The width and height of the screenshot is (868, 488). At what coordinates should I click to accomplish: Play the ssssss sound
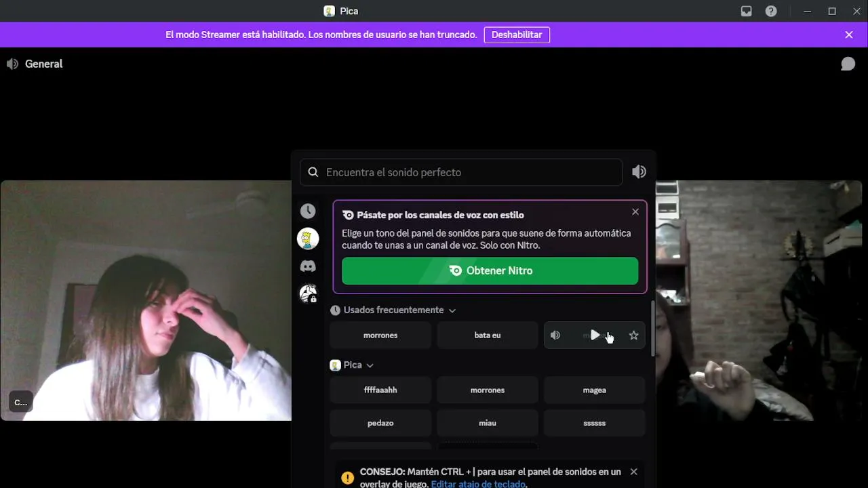[595, 423]
